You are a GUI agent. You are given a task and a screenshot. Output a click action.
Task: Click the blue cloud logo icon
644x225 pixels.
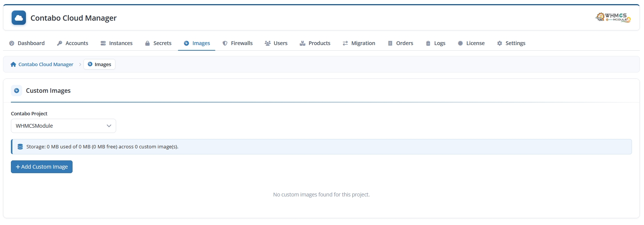tap(19, 18)
